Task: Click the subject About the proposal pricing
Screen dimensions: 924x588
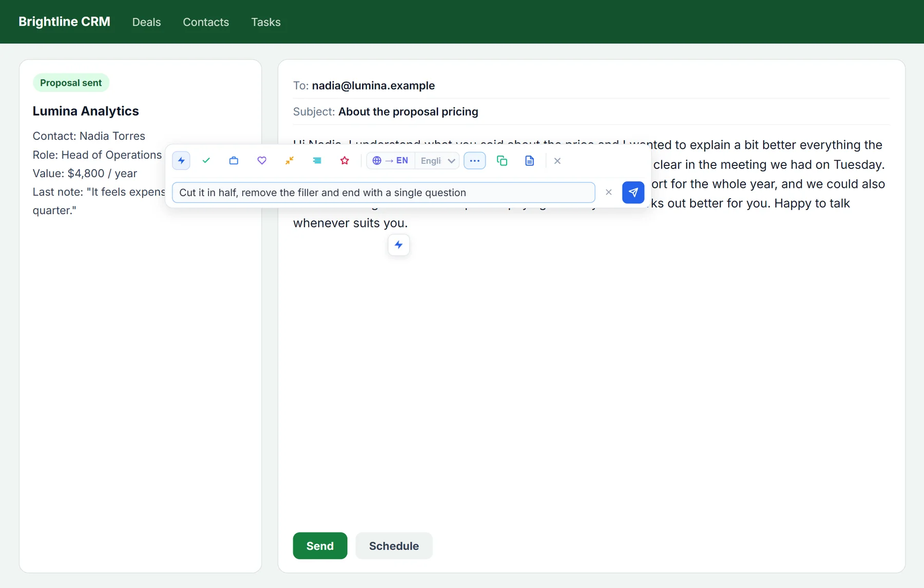Action: coord(408,112)
